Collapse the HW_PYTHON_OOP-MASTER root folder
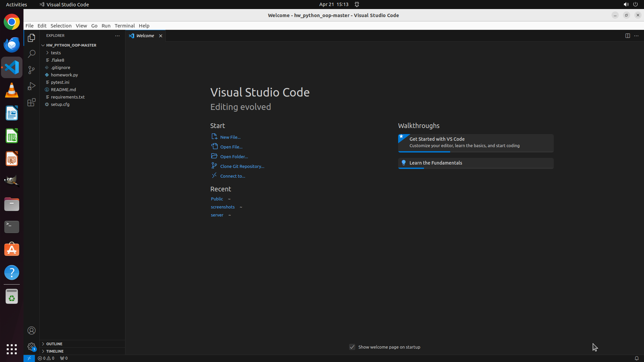The height and width of the screenshot is (362, 644). (x=71, y=45)
